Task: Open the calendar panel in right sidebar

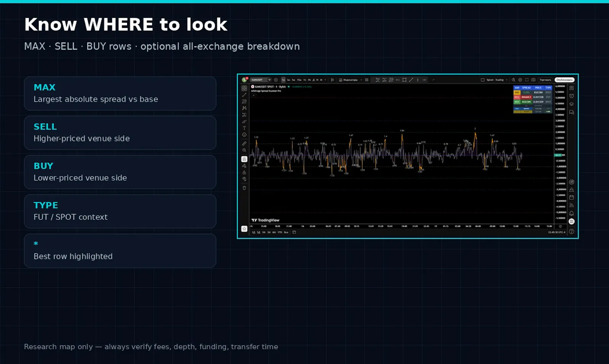Action: (571, 197)
